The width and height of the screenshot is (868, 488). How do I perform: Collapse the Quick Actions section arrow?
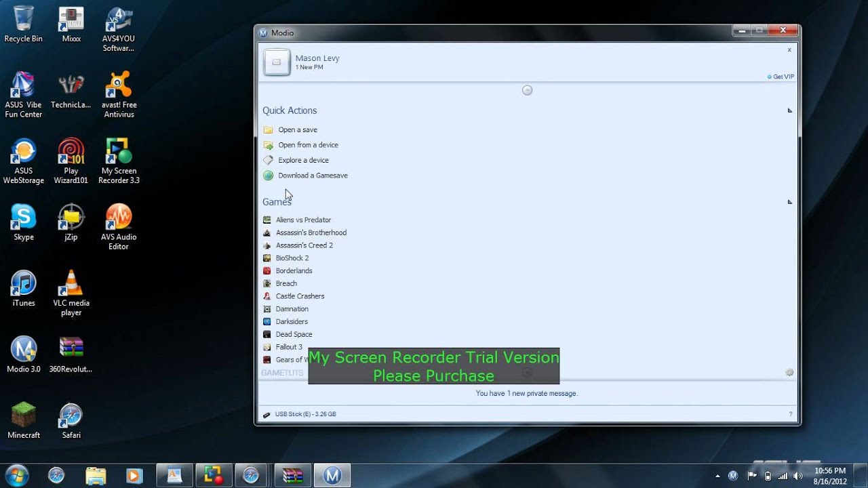point(789,110)
